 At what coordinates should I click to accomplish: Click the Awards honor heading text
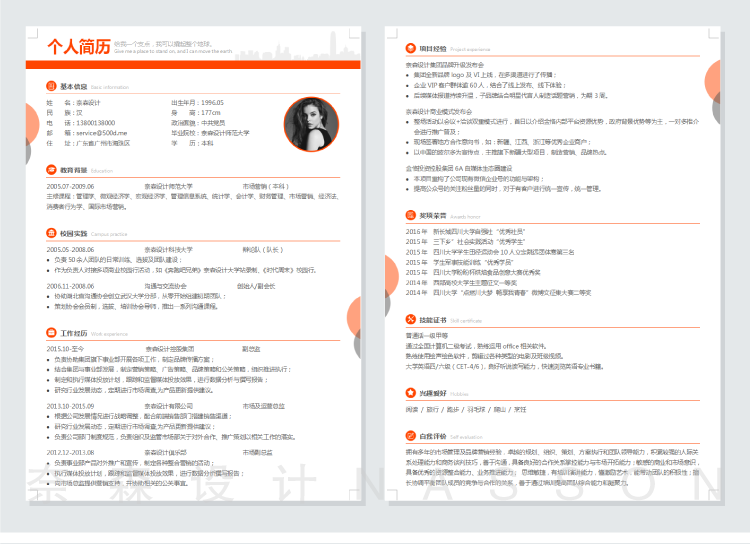[x=465, y=217]
